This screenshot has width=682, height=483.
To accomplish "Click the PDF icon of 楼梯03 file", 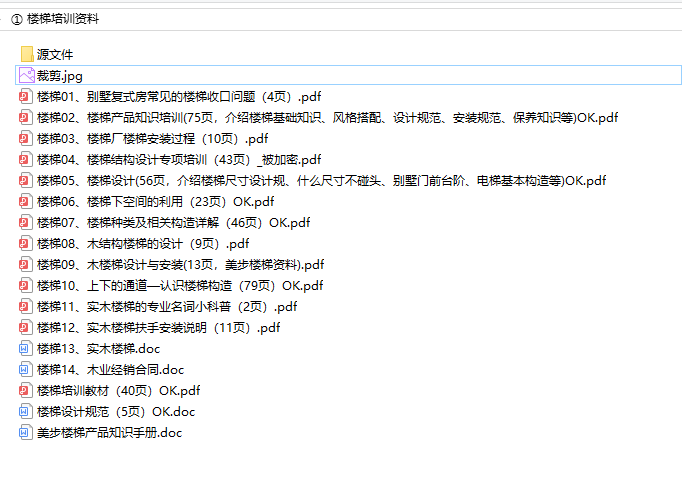I will (26, 138).
